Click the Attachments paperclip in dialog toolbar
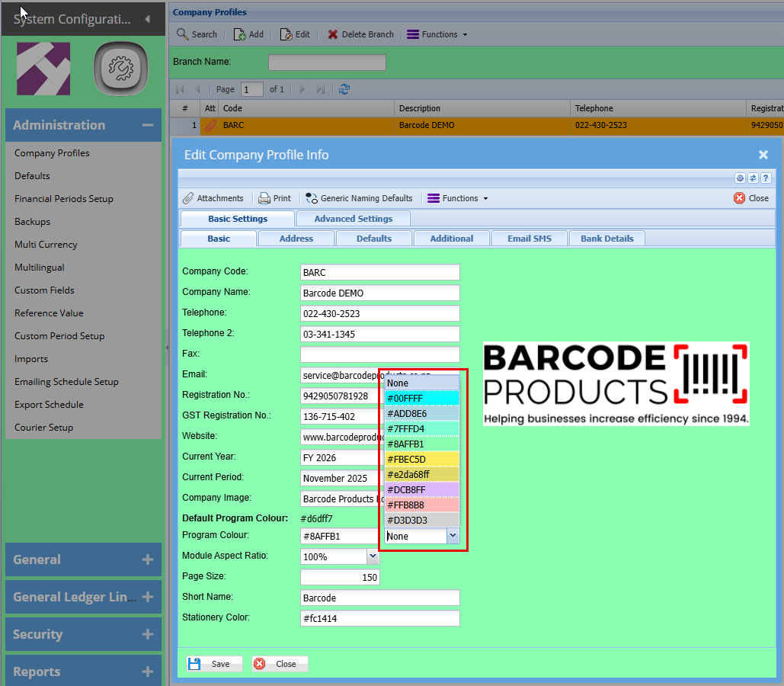 coord(188,198)
